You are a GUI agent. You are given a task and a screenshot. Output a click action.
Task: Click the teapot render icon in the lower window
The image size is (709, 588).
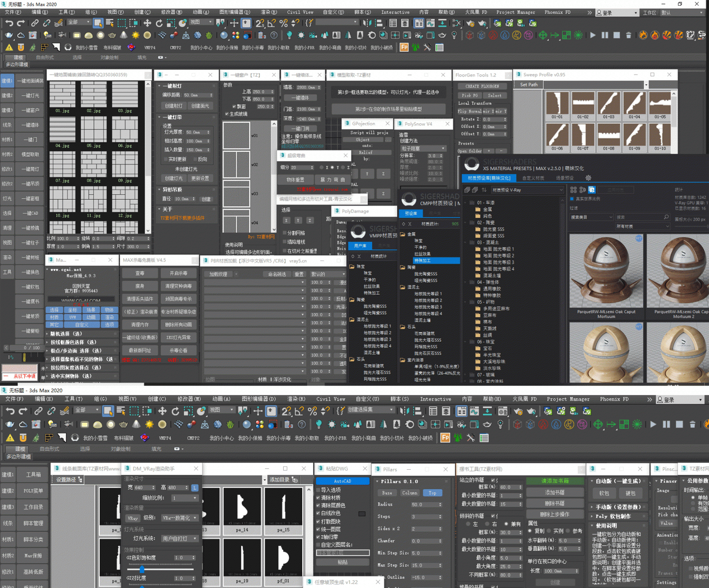tap(10, 424)
